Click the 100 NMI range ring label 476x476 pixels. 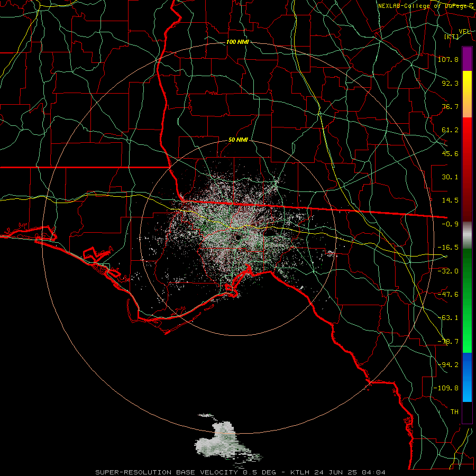pyautogui.click(x=237, y=42)
